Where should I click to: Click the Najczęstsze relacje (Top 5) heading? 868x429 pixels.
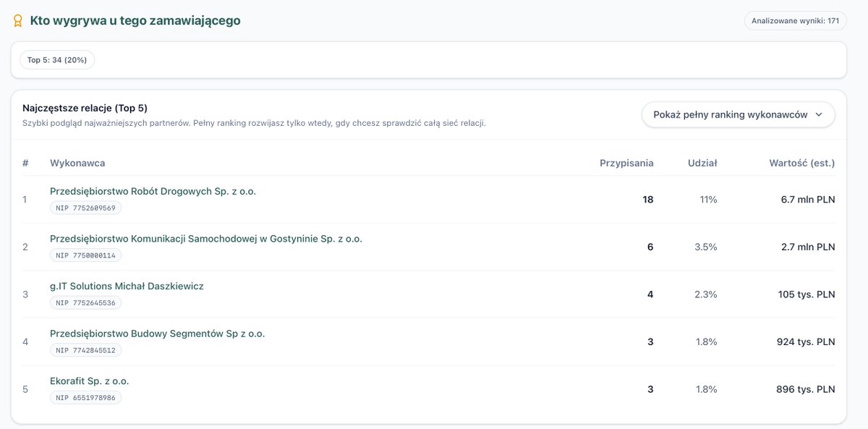click(85, 108)
